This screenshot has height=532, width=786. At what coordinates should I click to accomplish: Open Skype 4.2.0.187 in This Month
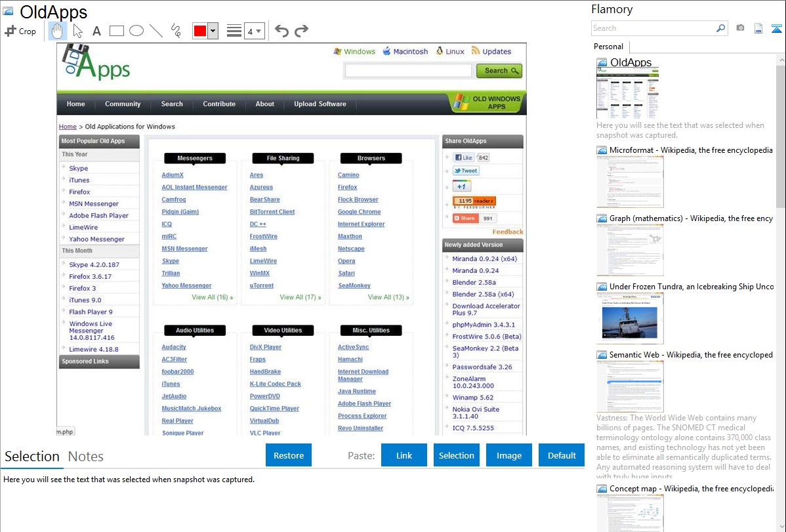coord(94,264)
